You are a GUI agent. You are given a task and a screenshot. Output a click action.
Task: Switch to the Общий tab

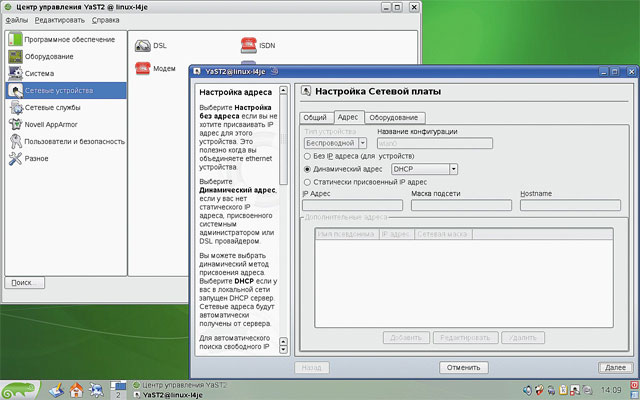(x=315, y=118)
